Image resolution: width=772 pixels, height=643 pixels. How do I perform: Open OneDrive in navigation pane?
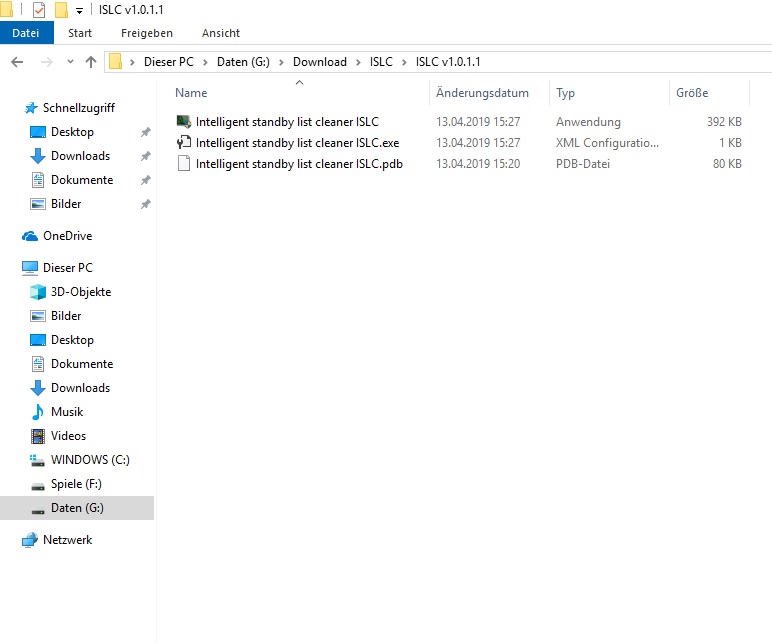(x=67, y=236)
